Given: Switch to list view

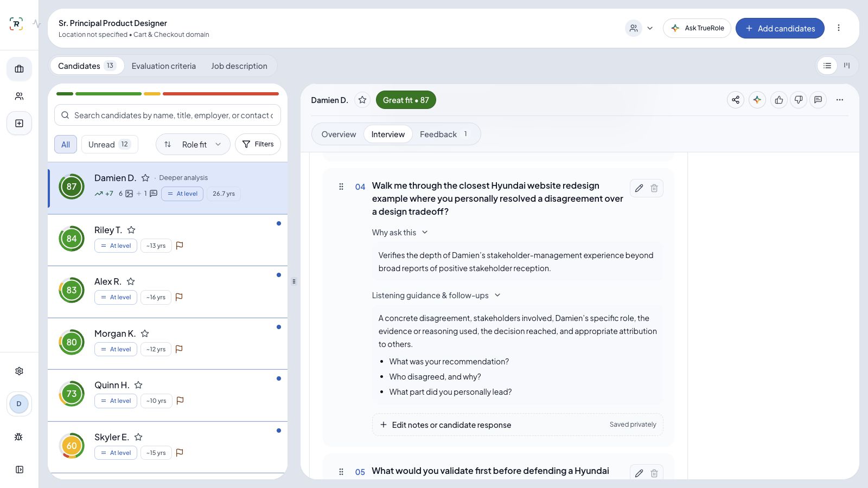Looking at the screenshot, I should tap(827, 66).
